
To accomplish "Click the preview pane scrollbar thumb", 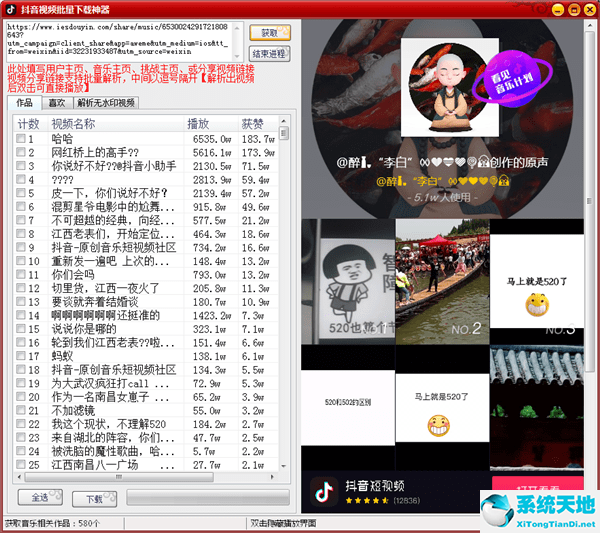I will 589,201.
